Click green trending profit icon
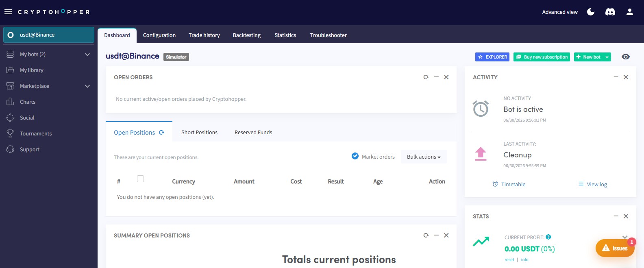This screenshot has width=644, height=268. click(x=481, y=242)
